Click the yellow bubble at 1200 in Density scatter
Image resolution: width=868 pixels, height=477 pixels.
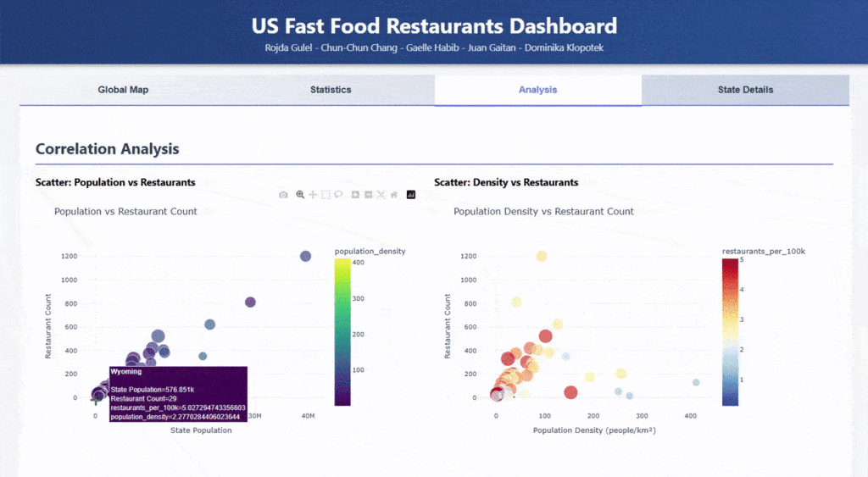coord(542,256)
